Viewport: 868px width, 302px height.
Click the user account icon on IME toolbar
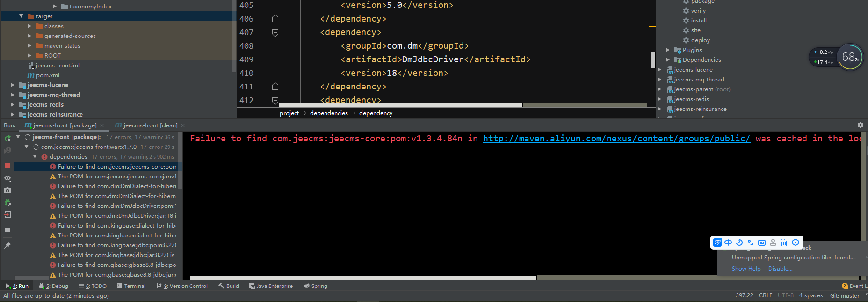[x=773, y=243]
